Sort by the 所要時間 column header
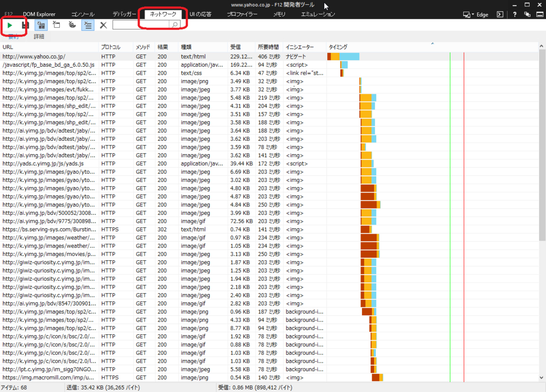The image size is (546, 392). pos(269,47)
